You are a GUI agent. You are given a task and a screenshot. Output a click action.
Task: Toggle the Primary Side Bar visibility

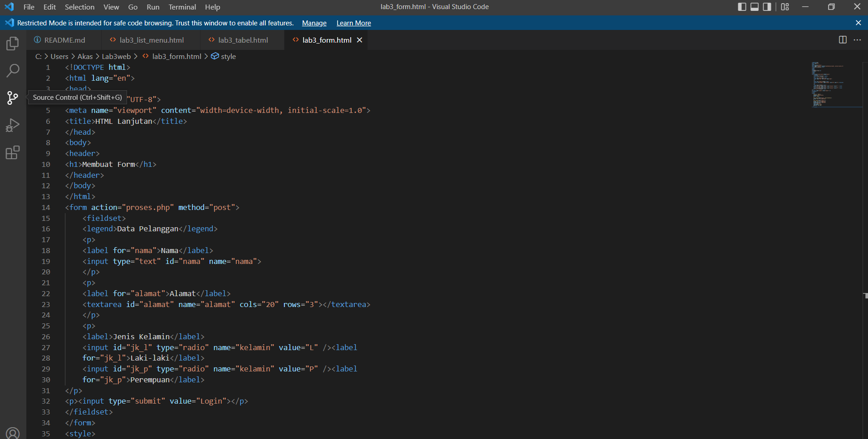pyautogui.click(x=742, y=6)
